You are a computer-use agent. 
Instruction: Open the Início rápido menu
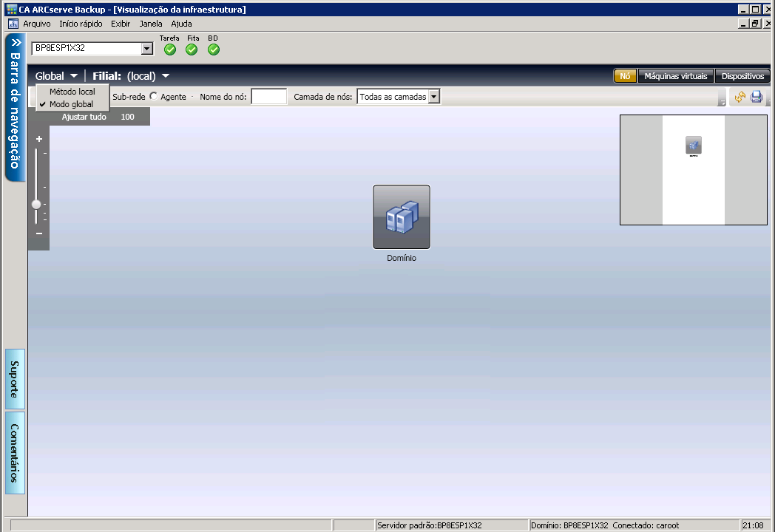(81, 24)
